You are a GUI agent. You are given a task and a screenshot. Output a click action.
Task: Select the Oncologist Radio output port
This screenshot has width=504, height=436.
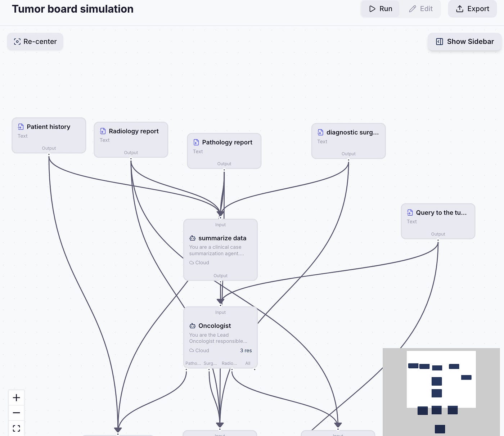coord(232,369)
